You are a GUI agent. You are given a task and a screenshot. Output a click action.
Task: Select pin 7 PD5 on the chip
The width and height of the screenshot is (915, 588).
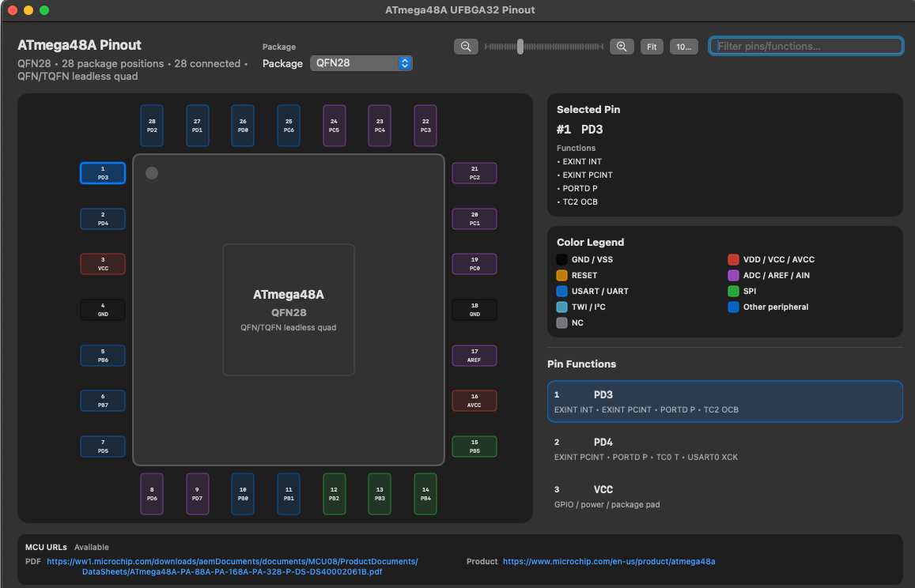coord(103,447)
